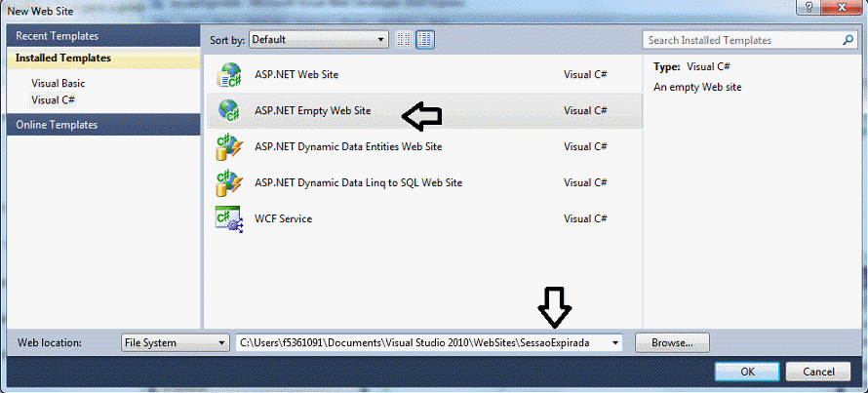Select ASP.NET Empty Web Site template name
This screenshot has height=393, width=868.
tap(312, 111)
